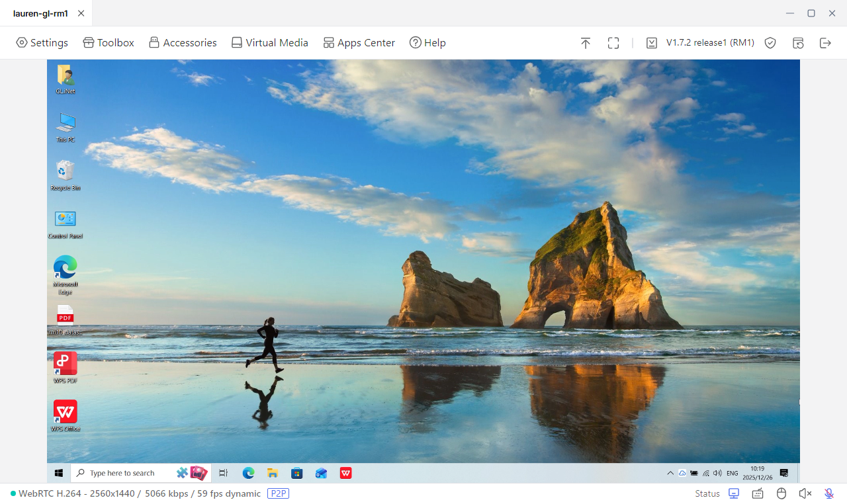
Task: Click the collapse toolbar up-arrow icon
Action: click(586, 43)
